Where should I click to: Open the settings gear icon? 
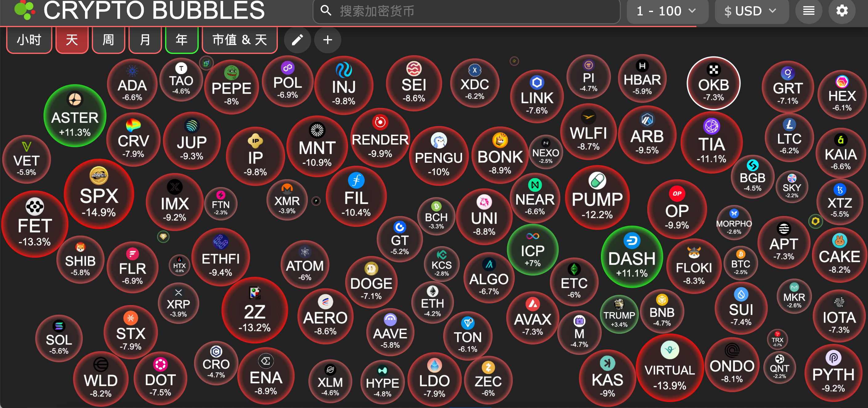point(842,11)
